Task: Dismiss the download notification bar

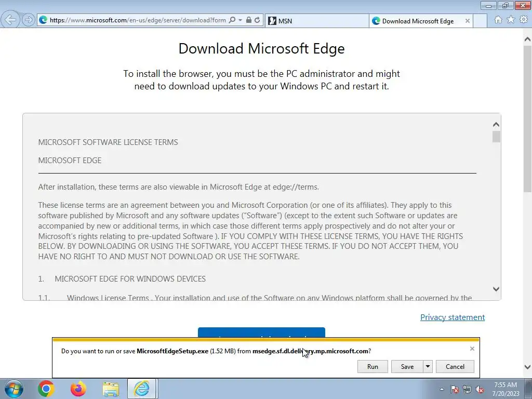Action: (x=472, y=349)
